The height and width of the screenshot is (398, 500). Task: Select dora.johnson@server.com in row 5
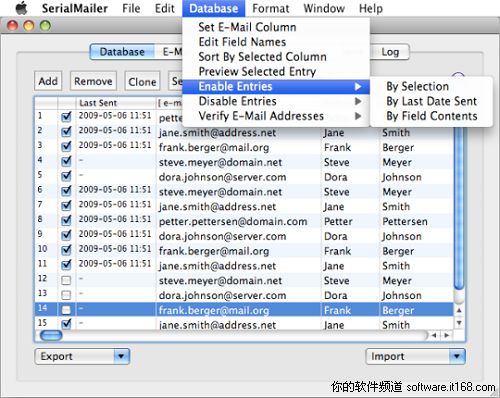[222, 177]
